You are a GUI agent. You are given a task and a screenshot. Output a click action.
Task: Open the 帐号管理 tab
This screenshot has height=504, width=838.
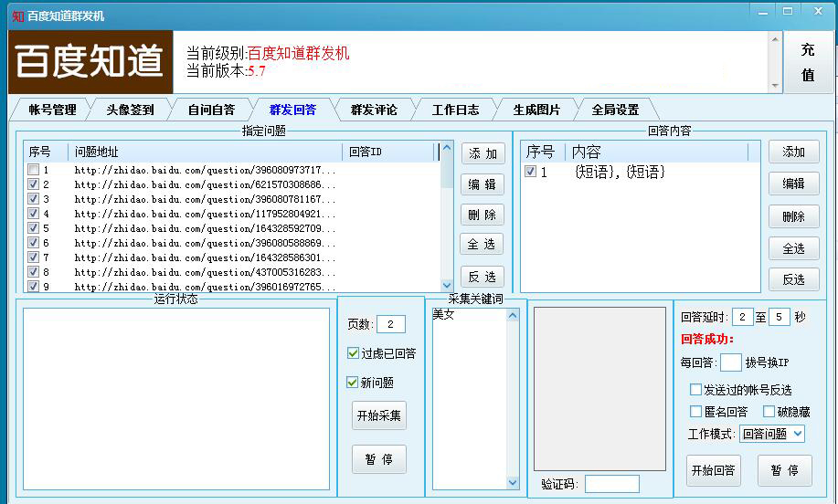(52, 110)
